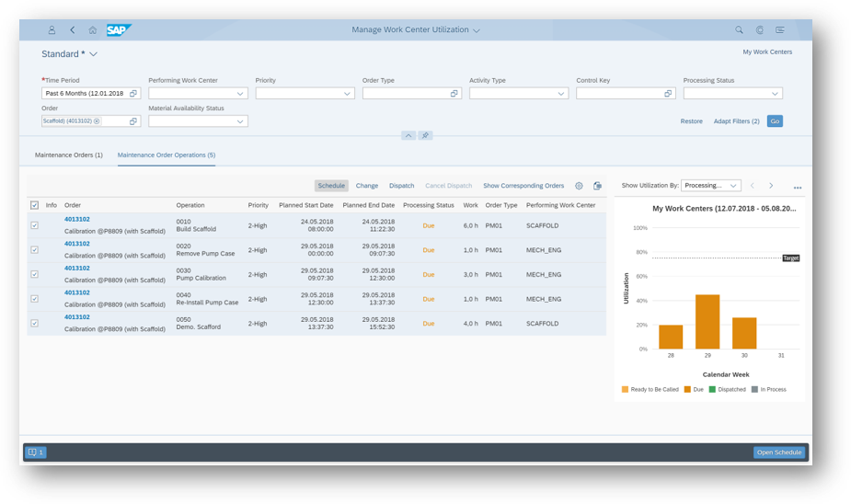Expand the Performing Work Center dropdown
Viewport: 851px width, 504px height.
click(240, 93)
